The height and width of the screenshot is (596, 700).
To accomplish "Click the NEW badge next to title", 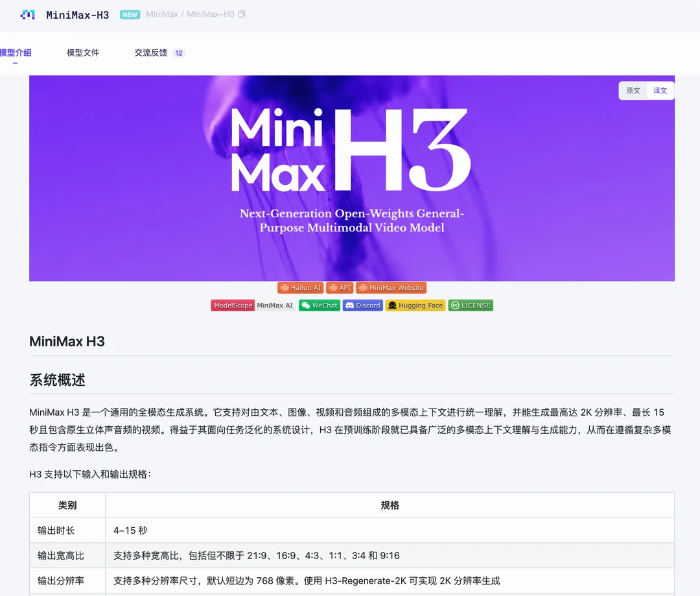I will click(130, 15).
